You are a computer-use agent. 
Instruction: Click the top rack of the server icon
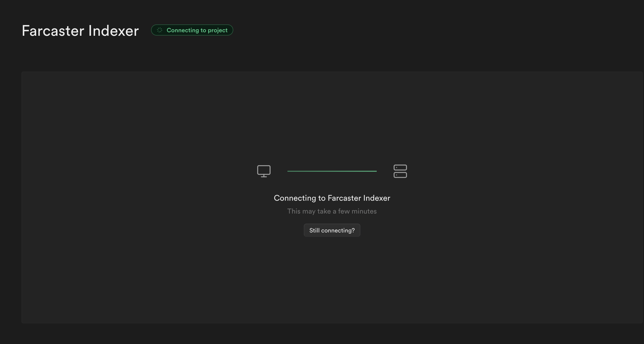[400, 167]
